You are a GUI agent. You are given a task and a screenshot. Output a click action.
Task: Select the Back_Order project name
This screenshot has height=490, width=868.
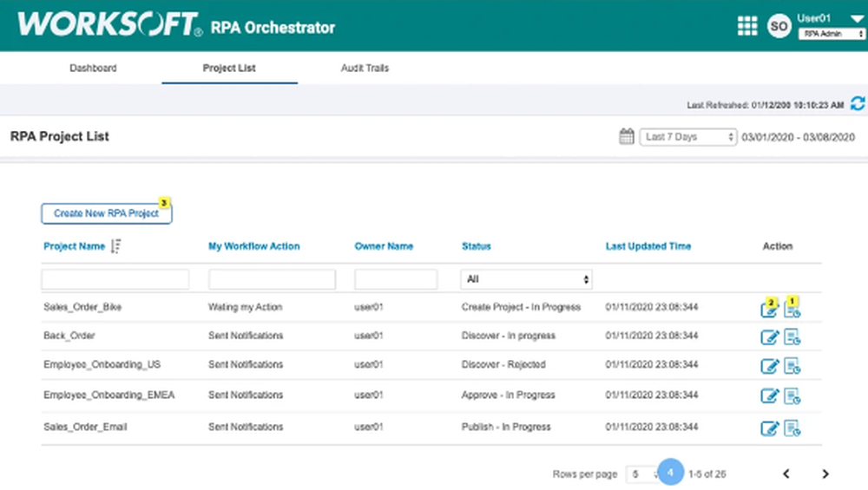(x=69, y=336)
